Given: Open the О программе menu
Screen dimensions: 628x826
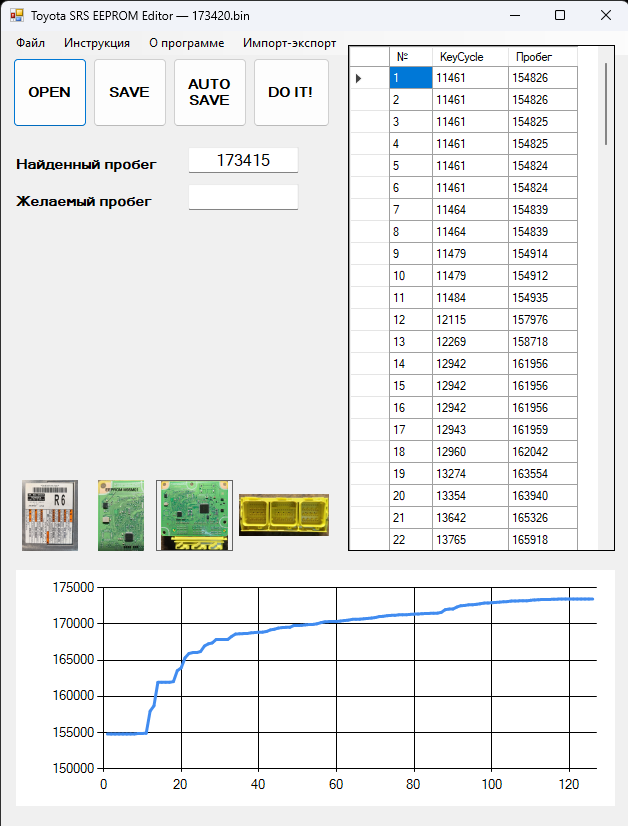Looking at the screenshot, I should click(x=187, y=43).
